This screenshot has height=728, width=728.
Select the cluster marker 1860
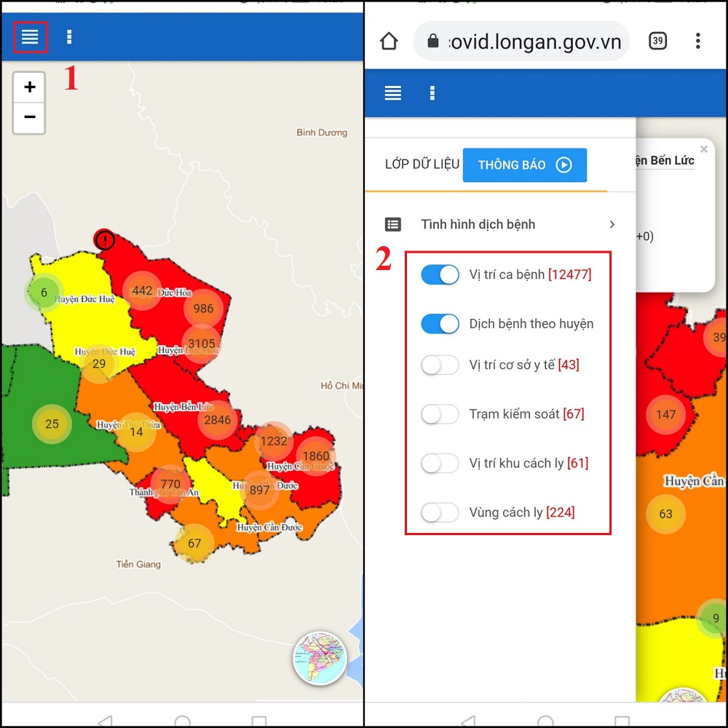316,456
